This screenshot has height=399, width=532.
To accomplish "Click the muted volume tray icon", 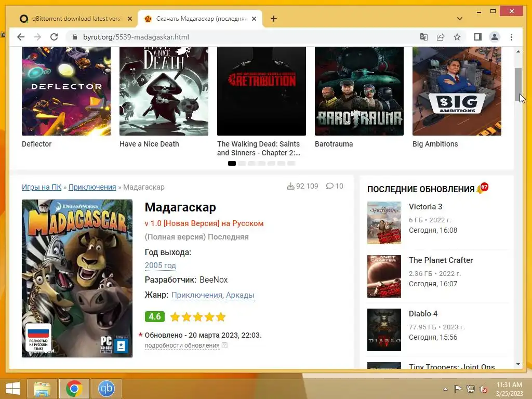I will pos(483,389).
